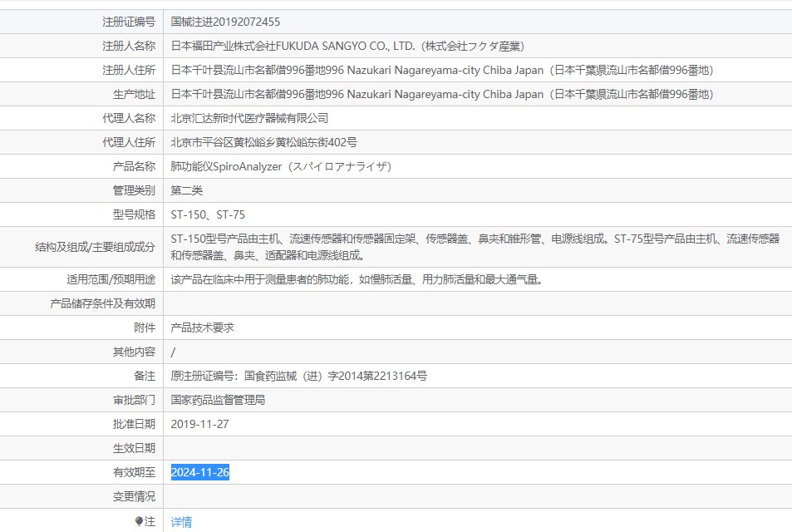The width and height of the screenshot is (792, 532).
Task: Click the 注册人住所 label
Action: click(x=129, y=70)
